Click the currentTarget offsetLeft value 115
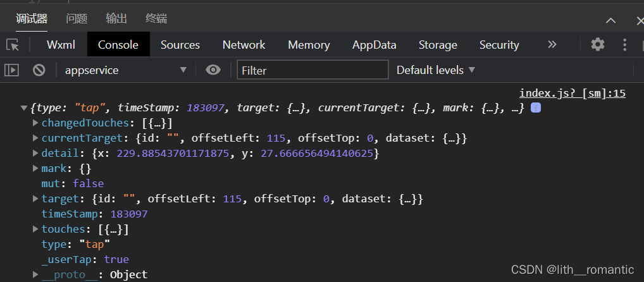Image resolution: width=644 pixels, height=282 pixels. tap(276, 138)
